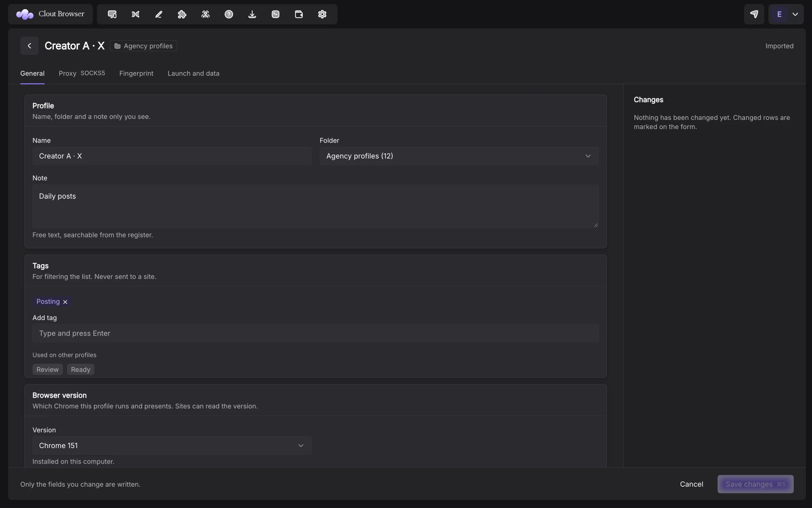Open the team members icon
The image size is (812, 508).
[x=205, y=14]
